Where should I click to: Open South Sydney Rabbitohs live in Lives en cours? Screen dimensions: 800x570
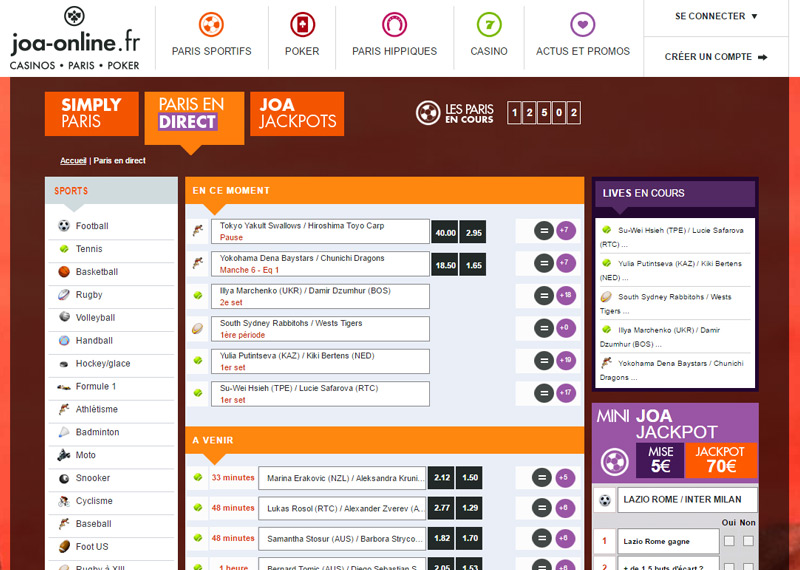point(674,304)
